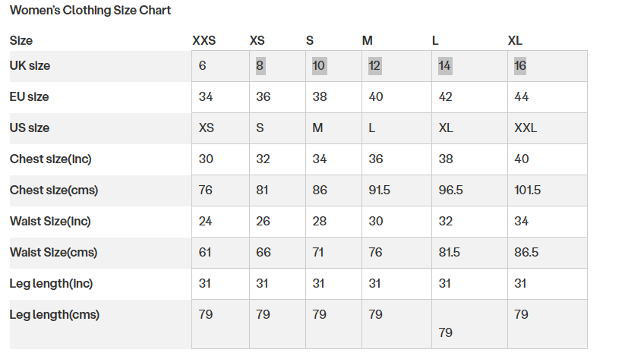This screenshot has width=644, height=359.
Task: Click the "Chest size(cms)" row label
Action: [54, 191]
